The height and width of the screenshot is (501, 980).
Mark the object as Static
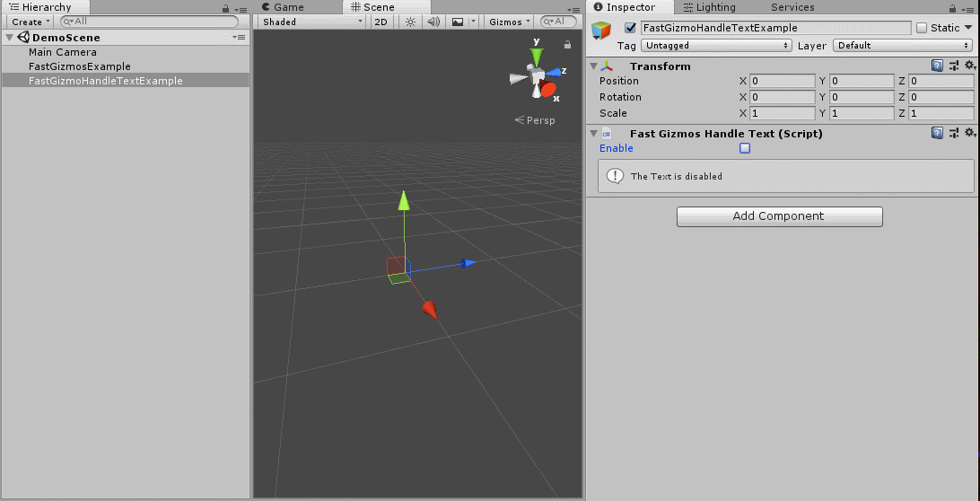click(922, 28)
